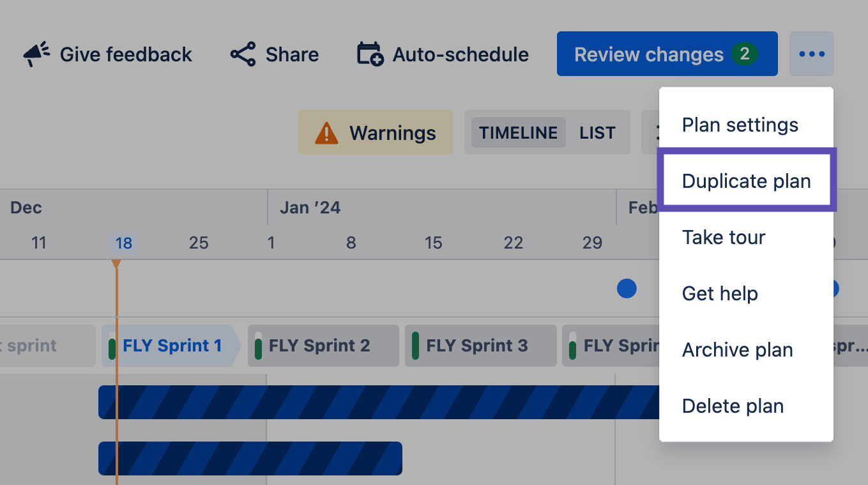
Task: Switch the view toggle to TIMELINE
Action: tap(518, 132)
